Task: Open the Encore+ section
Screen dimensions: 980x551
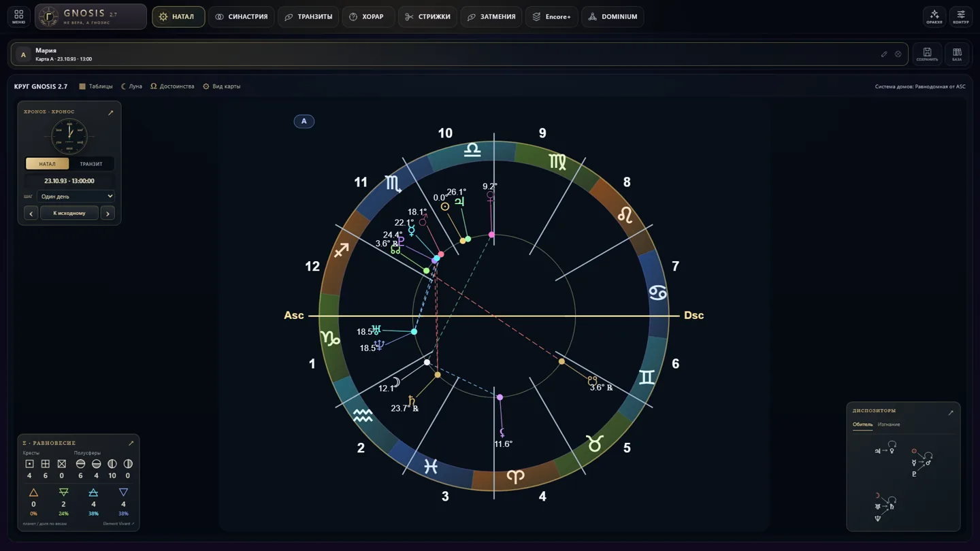Action: 552,16
